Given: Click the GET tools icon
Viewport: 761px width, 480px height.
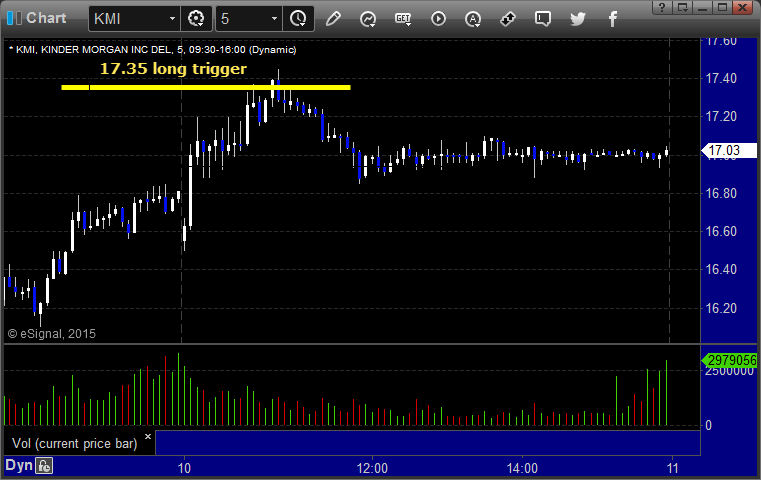Looking at the screenshot, I should pyautogui.click(x=403, y=19).
